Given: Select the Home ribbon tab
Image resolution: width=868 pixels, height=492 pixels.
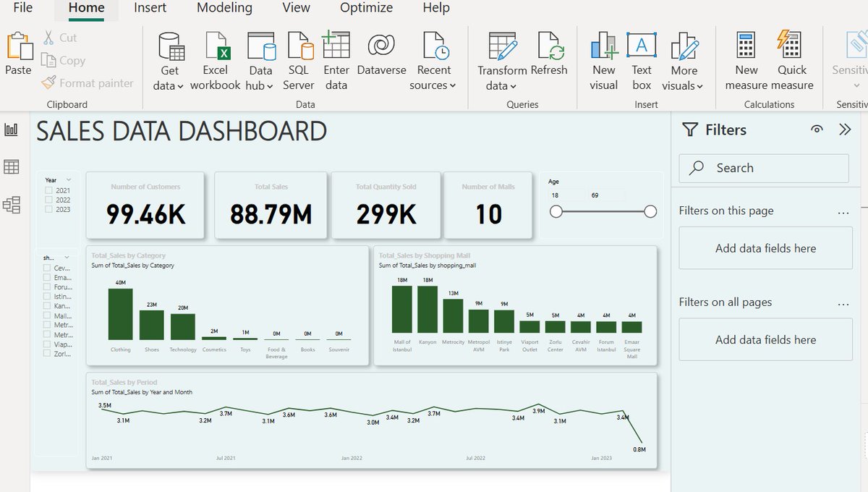Looking at the screenshot, I should coord(86,8).
